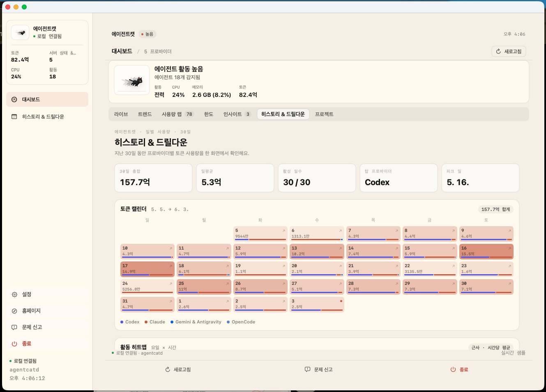Click the arrow icon on calendar day 5

[x=284, y=231]
